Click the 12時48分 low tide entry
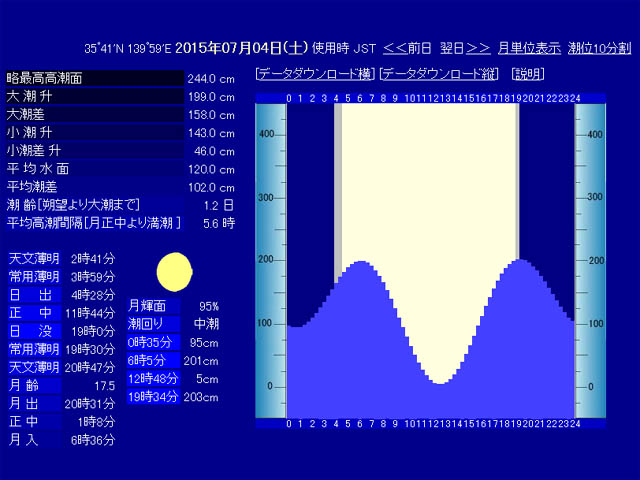Viewport: 640px width, 480px height. (x=153, y=379)
